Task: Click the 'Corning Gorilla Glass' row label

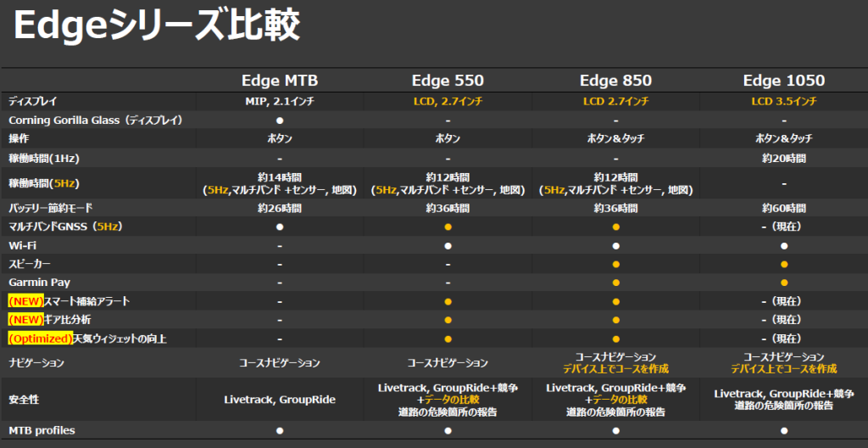Action: coord(96,120)
